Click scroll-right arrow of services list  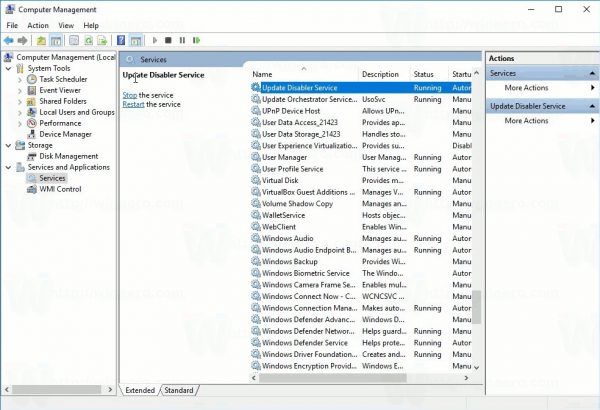pyautogui.click(x=466, y=378)
